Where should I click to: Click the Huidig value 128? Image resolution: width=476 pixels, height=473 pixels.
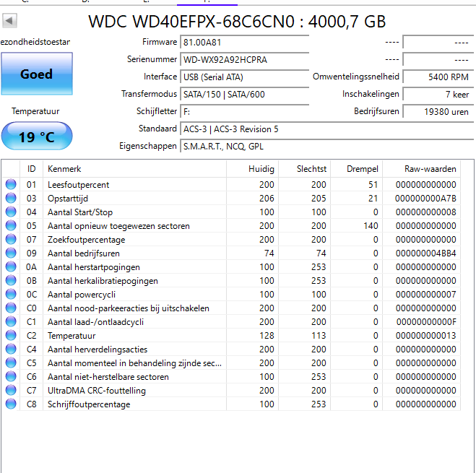coord(267,336)
